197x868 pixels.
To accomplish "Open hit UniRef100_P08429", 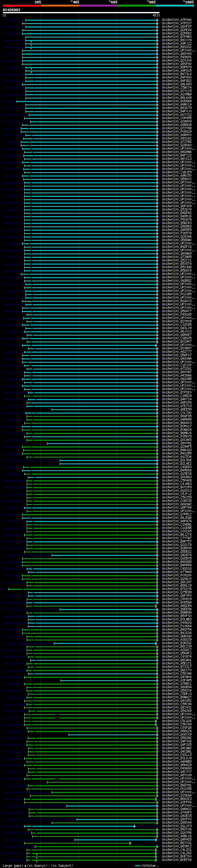I will [176, 132].
